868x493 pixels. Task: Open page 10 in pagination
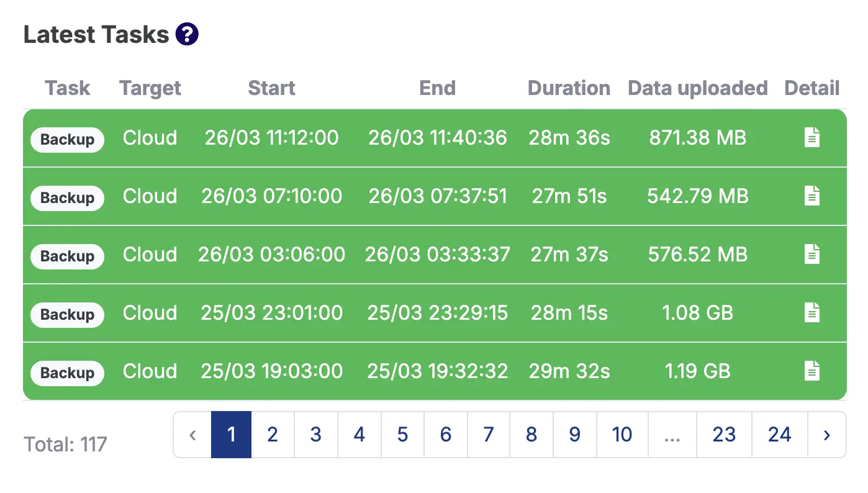click(622, 435)
